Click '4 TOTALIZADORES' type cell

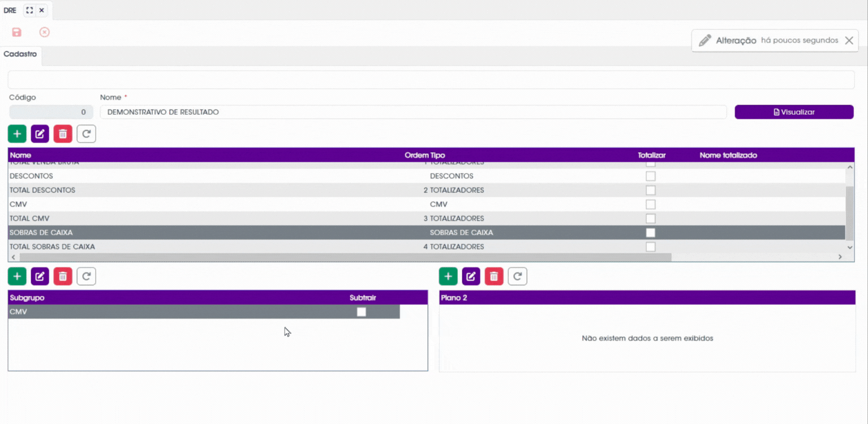[454, 246]
